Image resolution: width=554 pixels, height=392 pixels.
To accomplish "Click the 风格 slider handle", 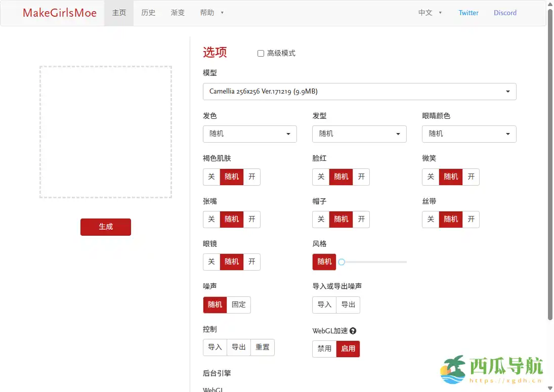I will pos(342,262).
